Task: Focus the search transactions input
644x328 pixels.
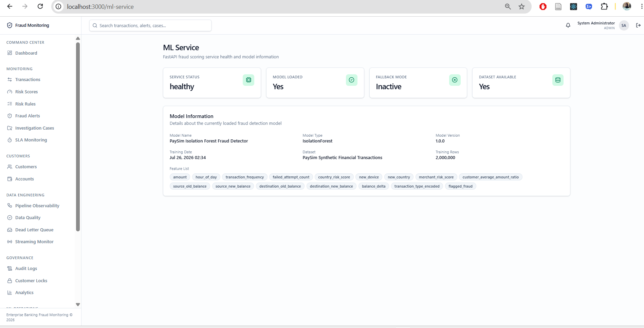Action: pos(150,25)
